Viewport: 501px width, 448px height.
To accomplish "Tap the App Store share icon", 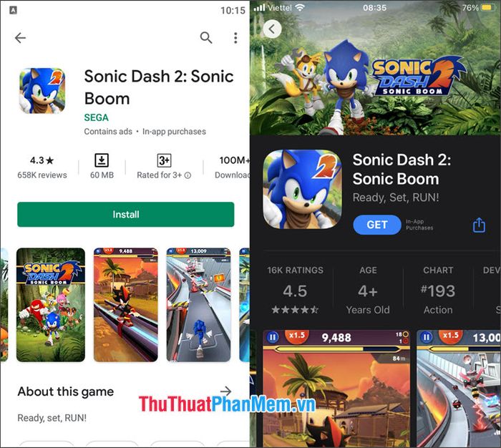I will (479, 225).
